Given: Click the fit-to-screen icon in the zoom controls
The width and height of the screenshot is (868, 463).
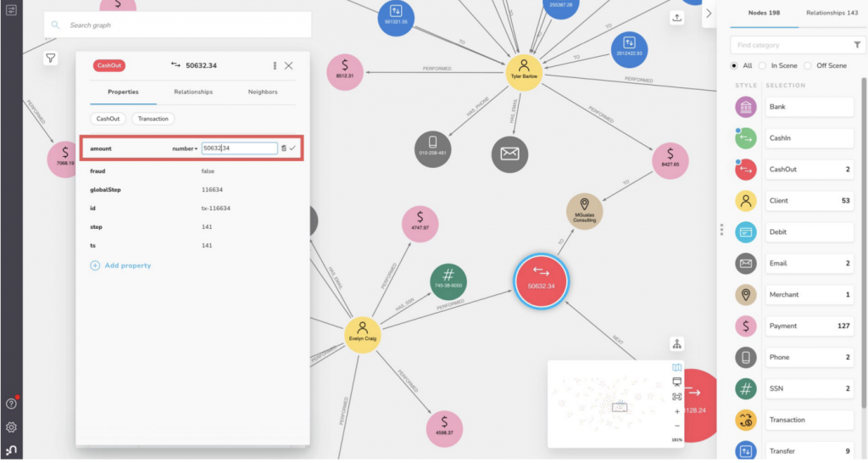Looking at the screenshot, I should tap(676, 397).
